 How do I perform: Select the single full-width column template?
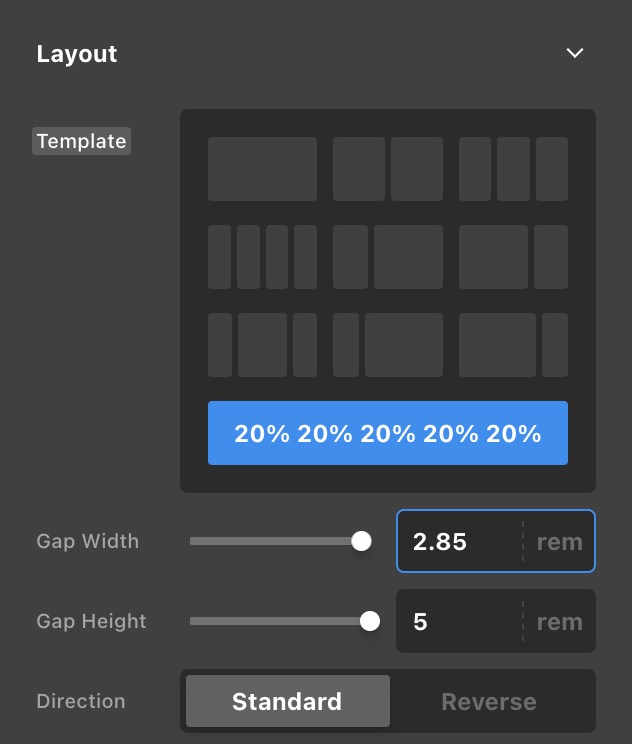tap(262, 169)
